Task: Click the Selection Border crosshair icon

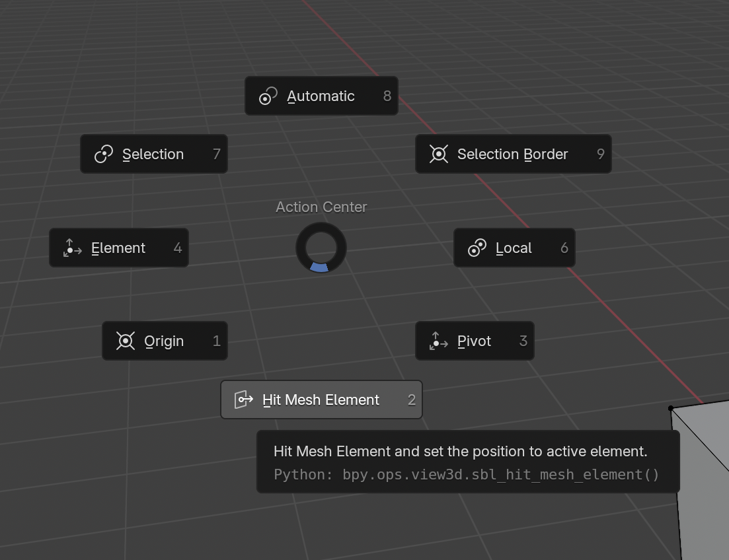Action: tap(438, 154)
